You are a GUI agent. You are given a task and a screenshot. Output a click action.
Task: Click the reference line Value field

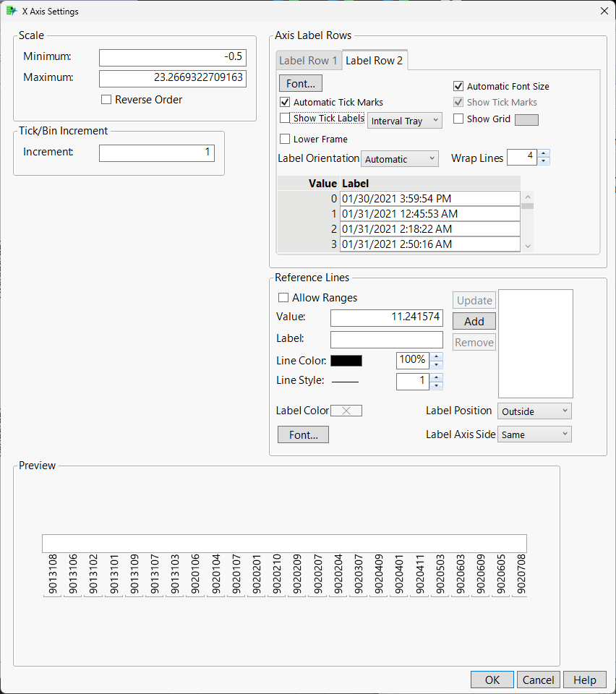[x=386, y=318]
